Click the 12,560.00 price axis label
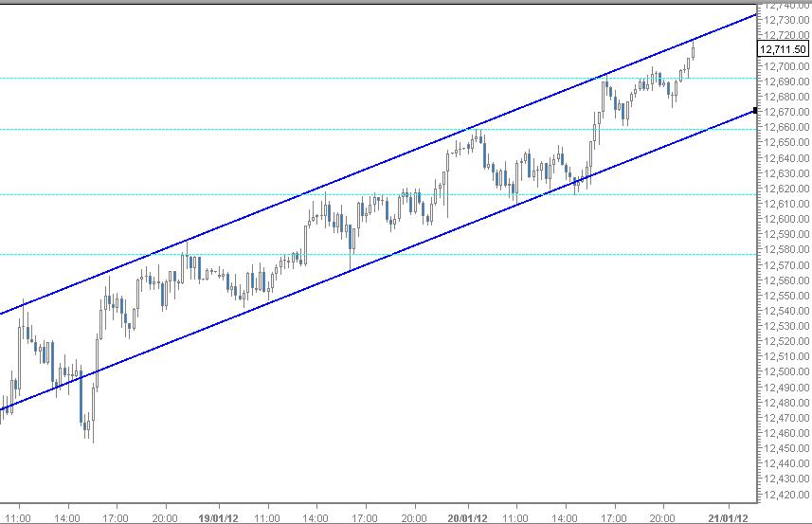This screenshot has width=812, height=524. point(786,280)
